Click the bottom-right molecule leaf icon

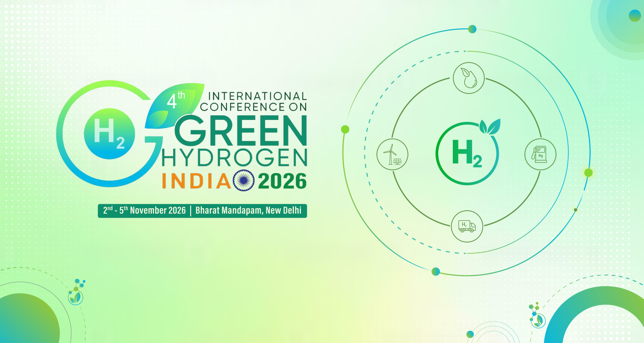point(537,315)
